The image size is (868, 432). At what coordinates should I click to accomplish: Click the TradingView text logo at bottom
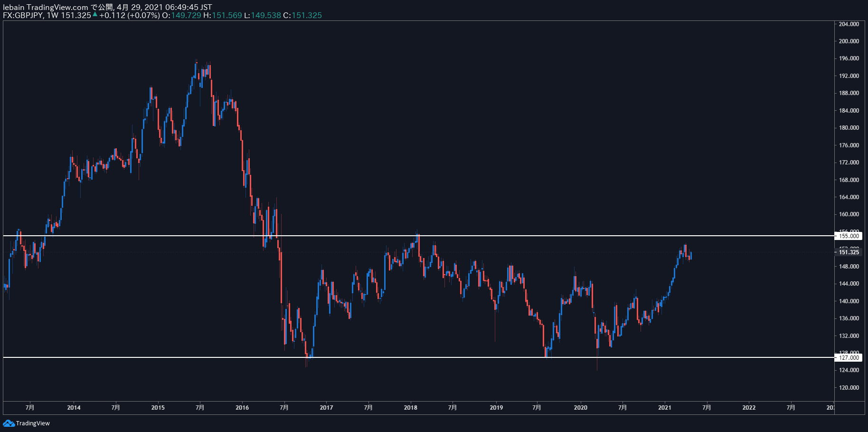pos(33,423)
